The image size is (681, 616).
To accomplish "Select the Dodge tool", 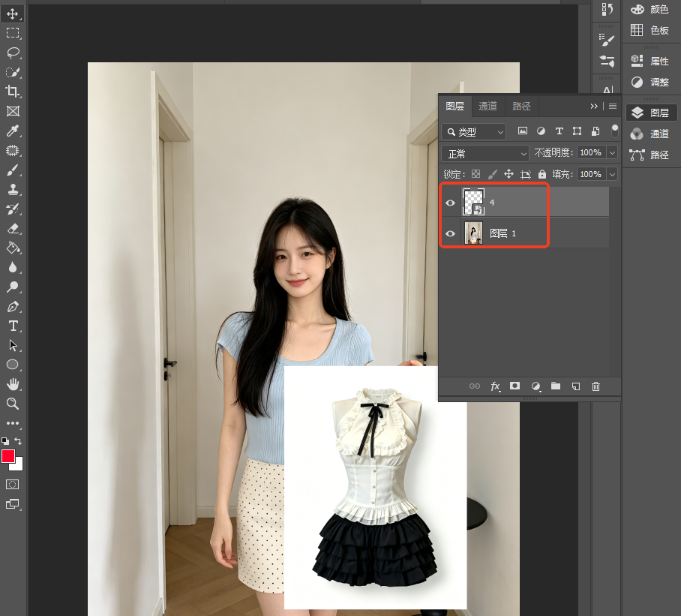I will click(x=13, y=287).
